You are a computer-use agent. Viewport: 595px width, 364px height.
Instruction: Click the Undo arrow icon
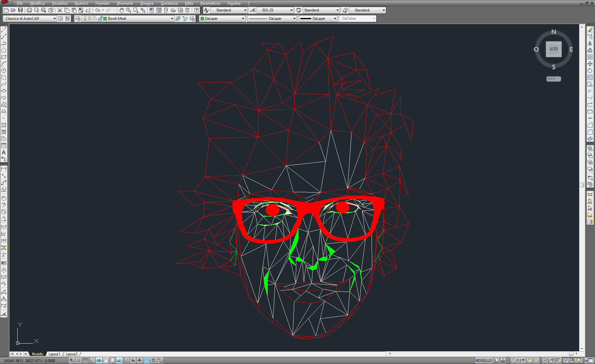point(98,10)
